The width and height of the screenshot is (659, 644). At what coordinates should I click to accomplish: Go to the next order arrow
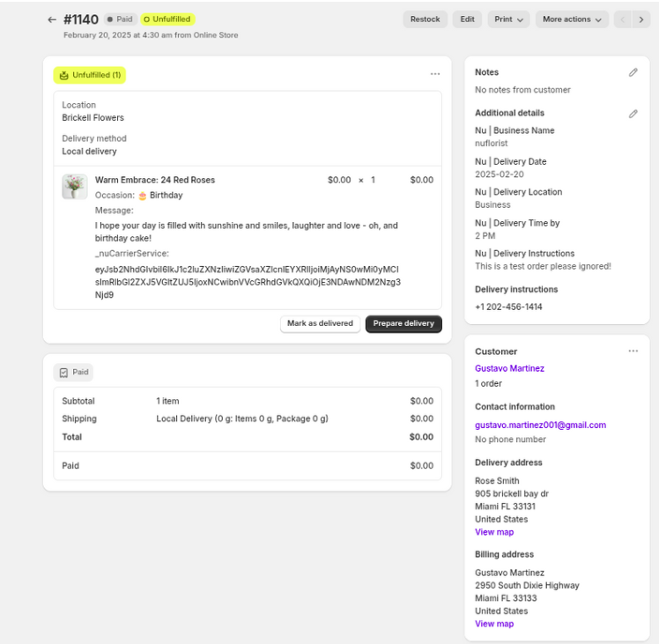[641, 19]
